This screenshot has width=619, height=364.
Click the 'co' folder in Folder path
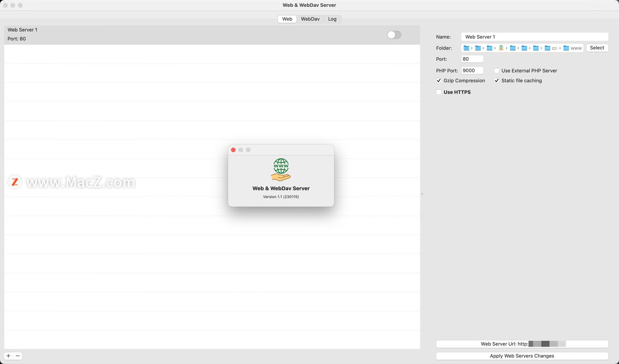coord(551,48)
